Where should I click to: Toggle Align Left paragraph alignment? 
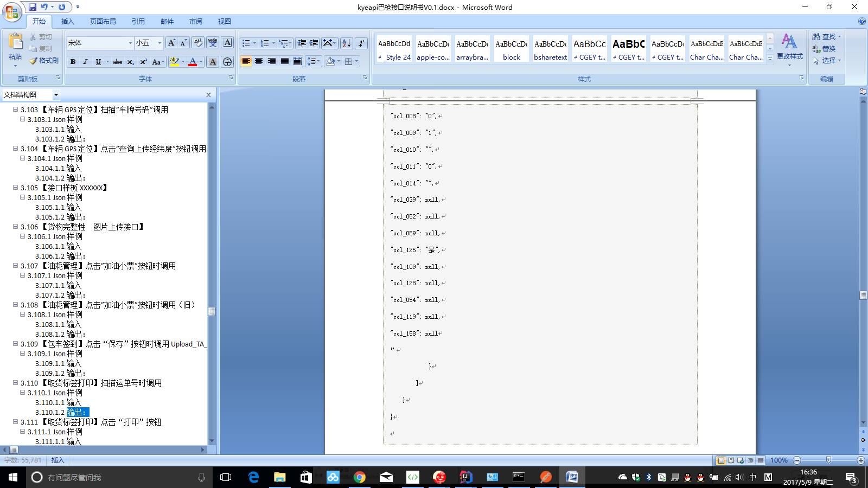click(246, 61)
